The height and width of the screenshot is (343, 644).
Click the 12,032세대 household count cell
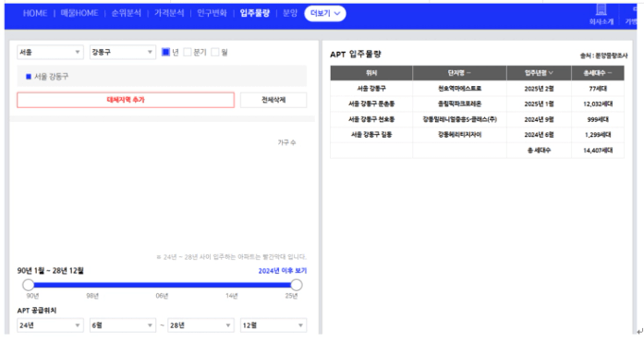click(598, 104)
